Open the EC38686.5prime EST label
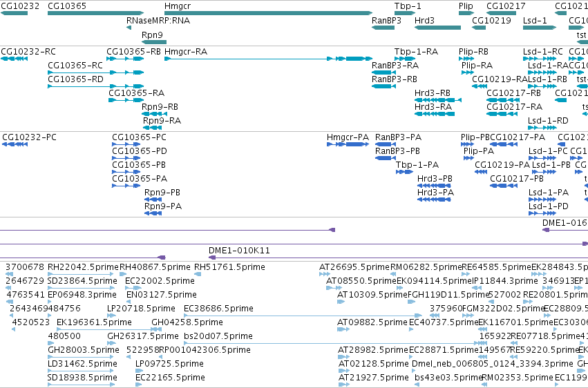The width and height of the screenshot is (588, 388). tap(218, 309)
